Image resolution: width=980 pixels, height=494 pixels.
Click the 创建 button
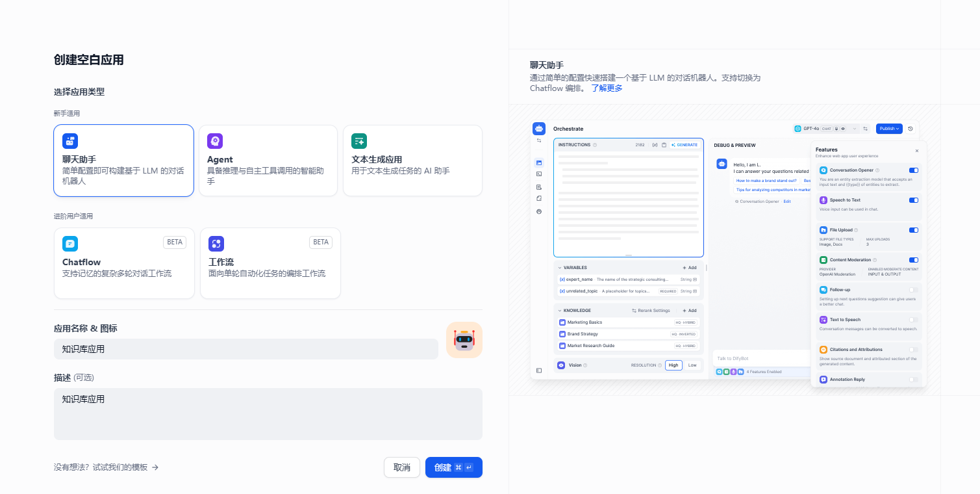pos(453,467)
